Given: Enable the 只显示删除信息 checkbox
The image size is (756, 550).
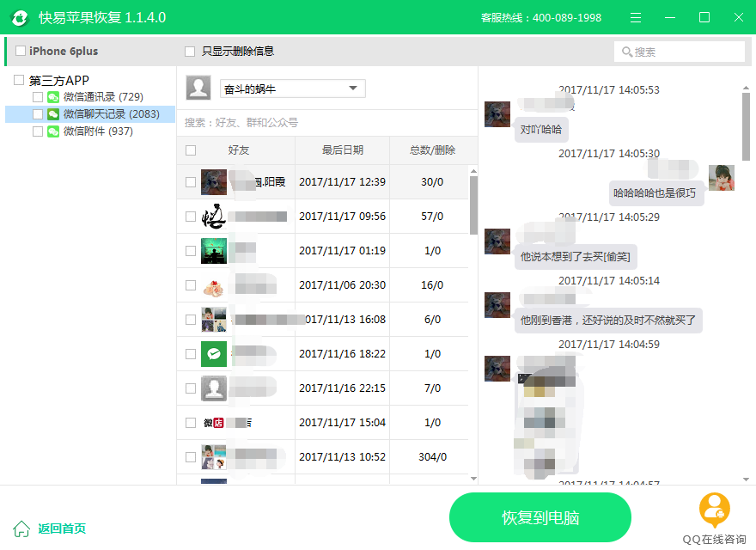Looking at the screenshot, I should click(190, 52).
